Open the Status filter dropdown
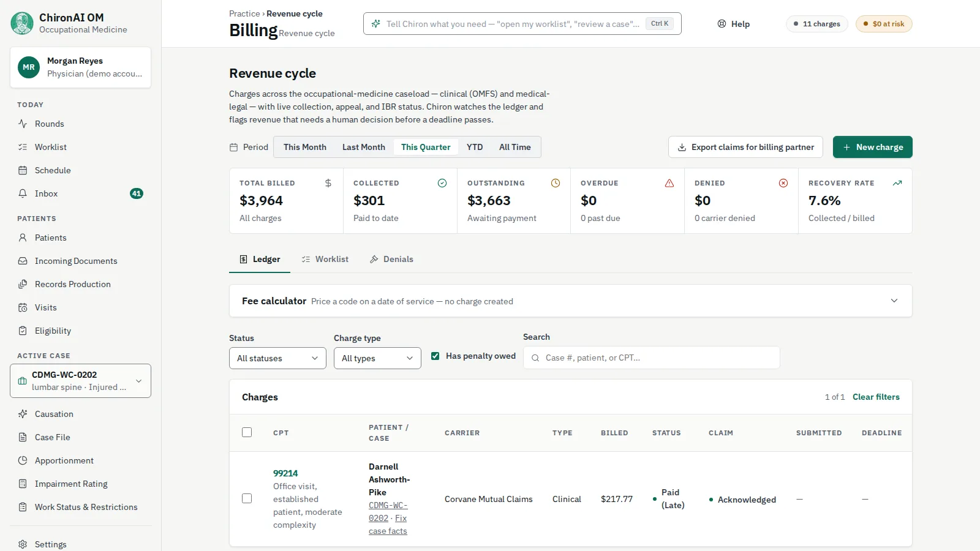 tap(277, 358)
